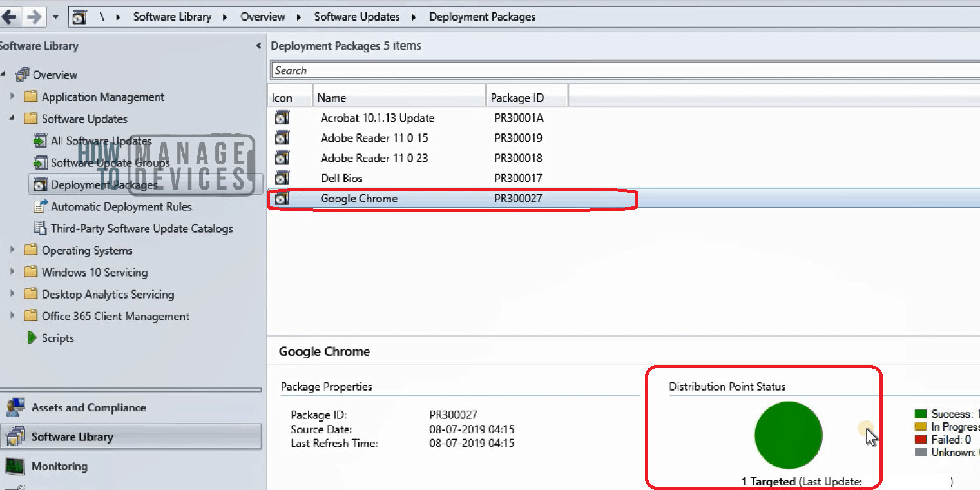Screen dimensions: 980x490
Task: Click the Software Updates folder icon
Action: tap(31, 119)
